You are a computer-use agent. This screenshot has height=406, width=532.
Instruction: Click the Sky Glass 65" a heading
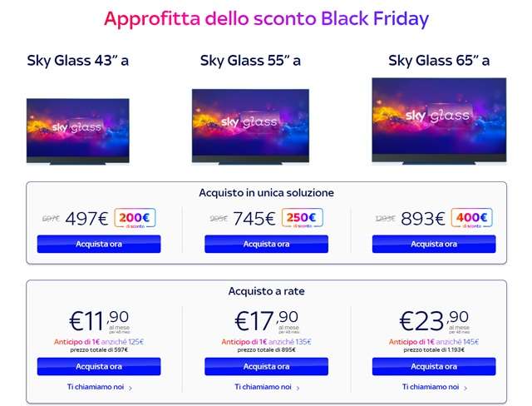coord(439,60)
